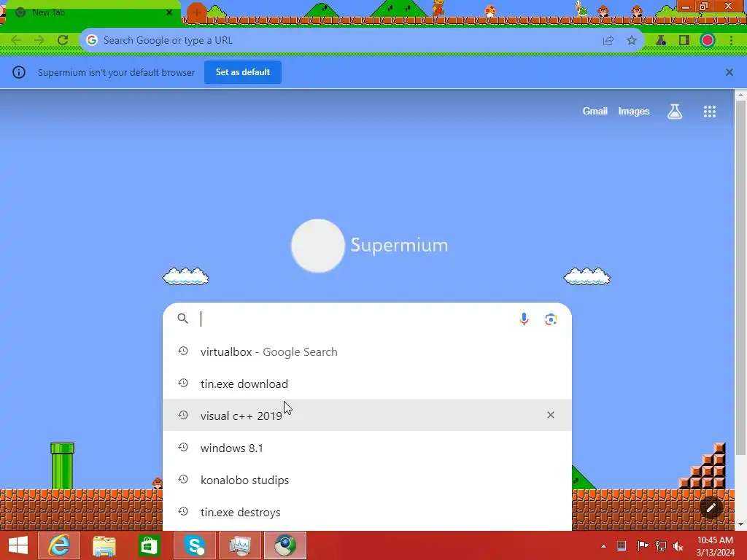Click the Set as default button
The height and width of the screenshot is (560, 747).
(x=242, y=72)
